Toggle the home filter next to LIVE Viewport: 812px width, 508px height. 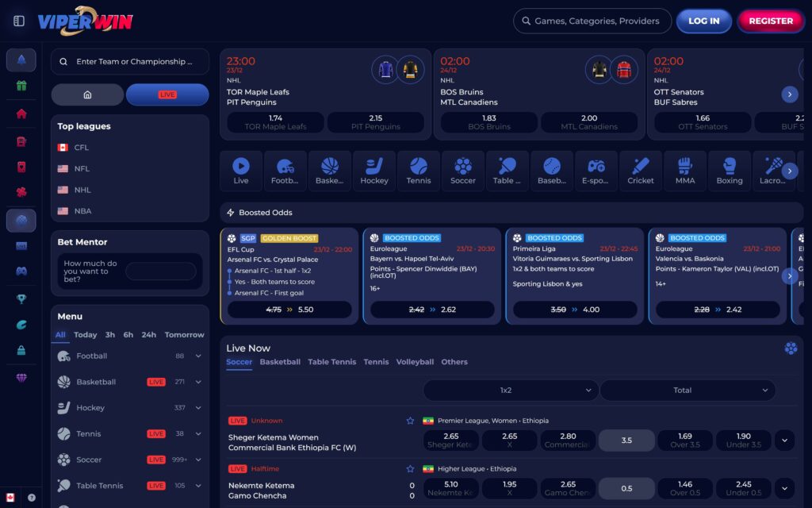(x=87, y=94)
